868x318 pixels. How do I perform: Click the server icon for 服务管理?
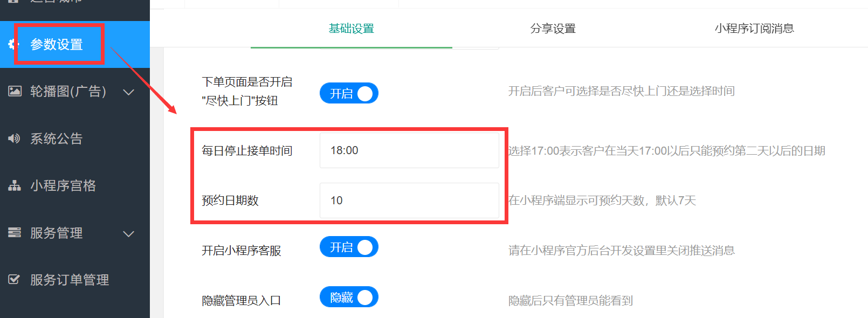coord(15,233)
